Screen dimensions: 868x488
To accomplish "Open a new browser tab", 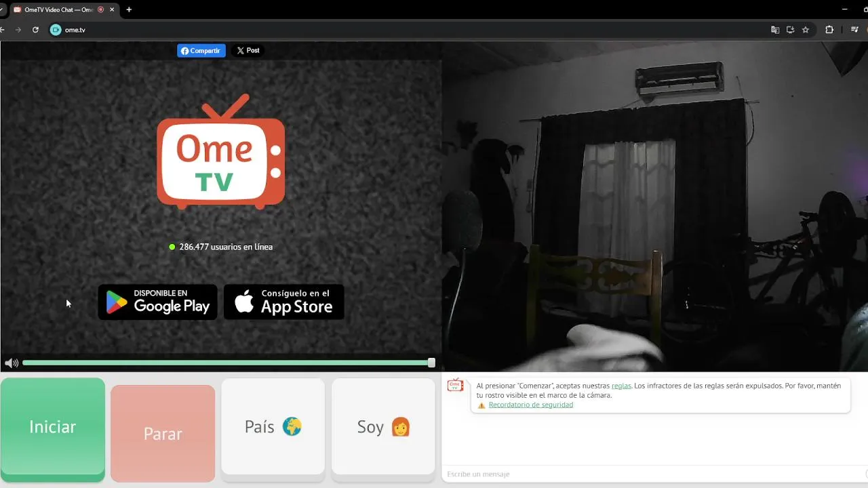I will pos(129,9).
